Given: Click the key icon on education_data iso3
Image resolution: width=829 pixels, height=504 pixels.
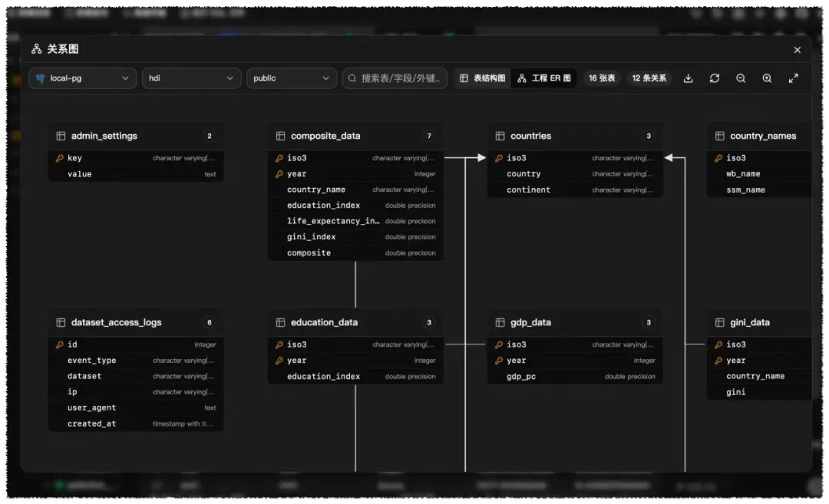Looking at the screenshot, I should click(x=279, y=344).
